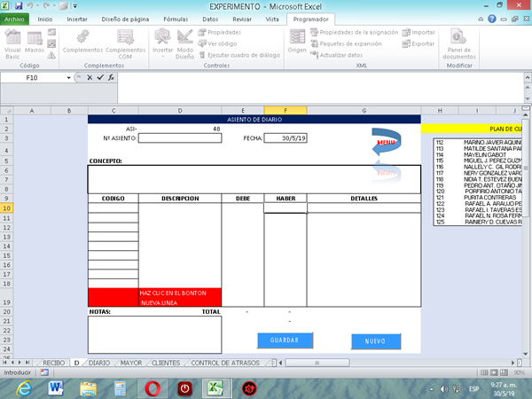The height and width of the screenshot is (399, 532).
Task: Open the RECIBO sheet tab
Action: 53,363
